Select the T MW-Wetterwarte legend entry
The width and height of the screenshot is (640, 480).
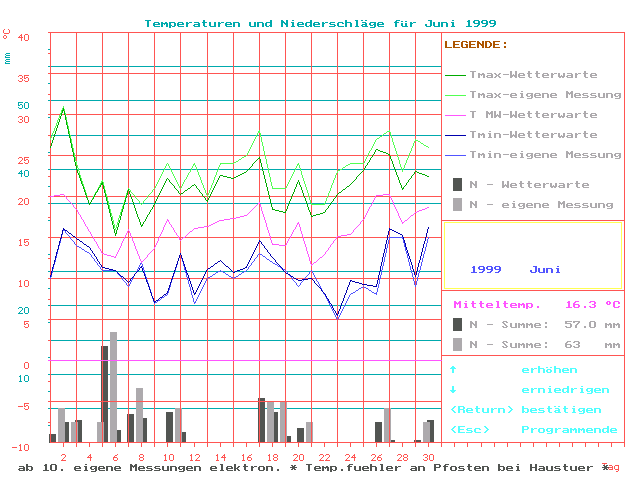pos(533,115)
